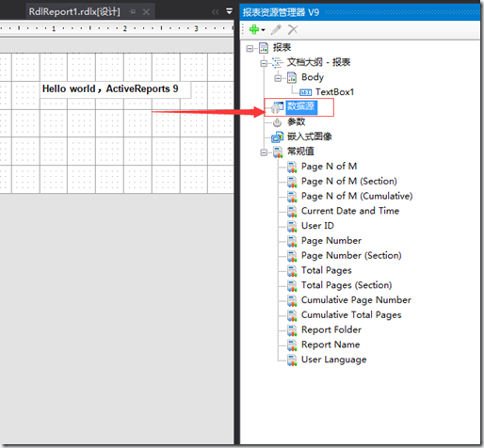
Task: Select the Total Pages value
Action: (x=327, y=270)
